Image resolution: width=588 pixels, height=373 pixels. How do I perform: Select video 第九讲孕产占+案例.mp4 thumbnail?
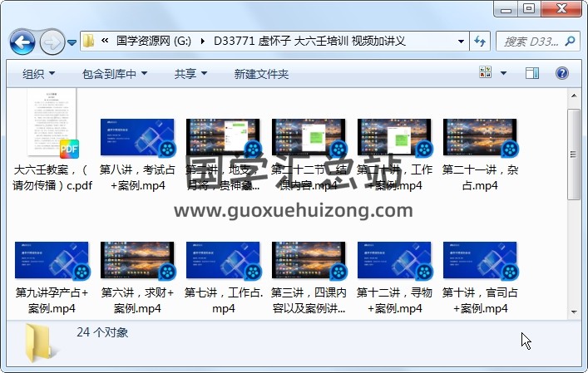point(52,260)
